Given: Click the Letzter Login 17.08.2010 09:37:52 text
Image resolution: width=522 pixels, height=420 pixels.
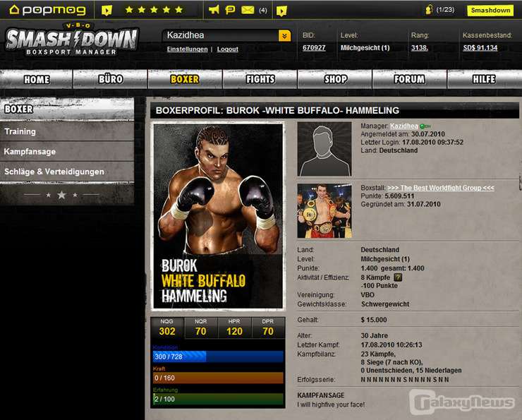Looking at the screenshot, I should [x=412, y=142].
